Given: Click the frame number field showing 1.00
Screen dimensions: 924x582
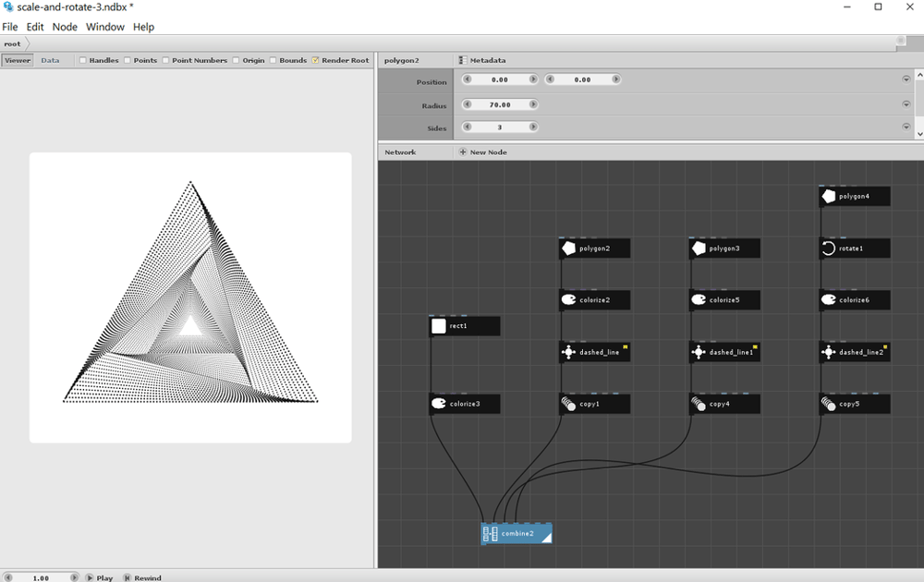Looking at the screenshot, I should pyautogui.click(x=41, y=578).
